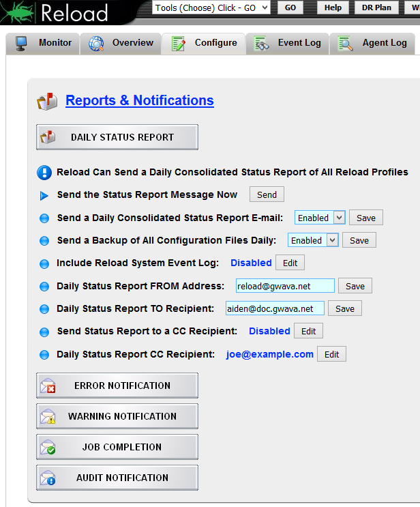Click the GO button

coord(290,8)
